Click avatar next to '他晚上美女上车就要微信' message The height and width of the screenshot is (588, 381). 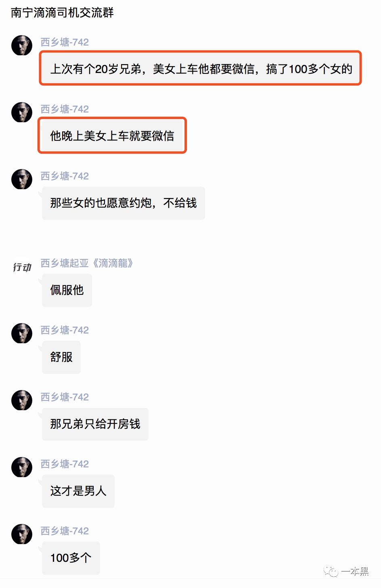(x=22, y=112)
